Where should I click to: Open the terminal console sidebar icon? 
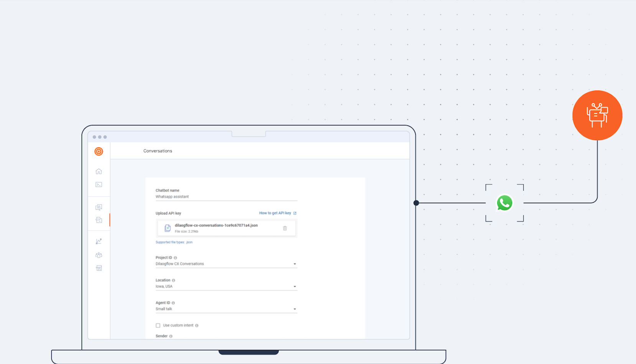click(x=99, y=185)
